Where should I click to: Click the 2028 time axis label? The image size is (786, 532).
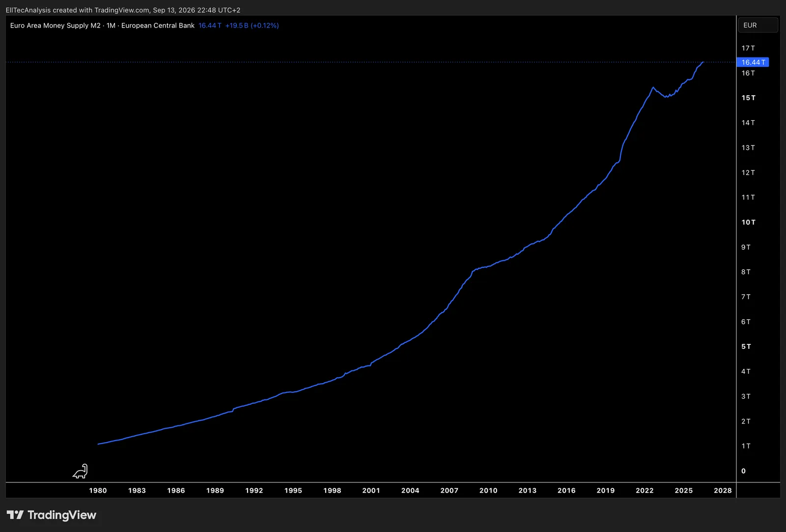(723, 490)
